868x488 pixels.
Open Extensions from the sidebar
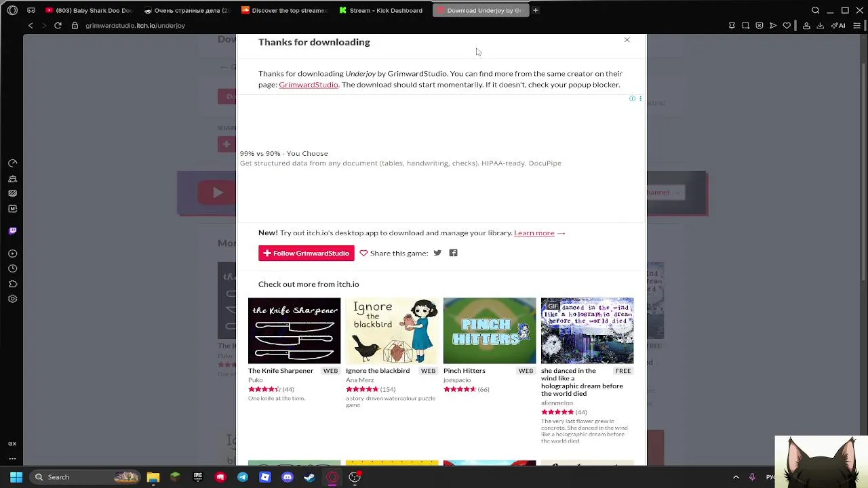click(x=12, y=284)
